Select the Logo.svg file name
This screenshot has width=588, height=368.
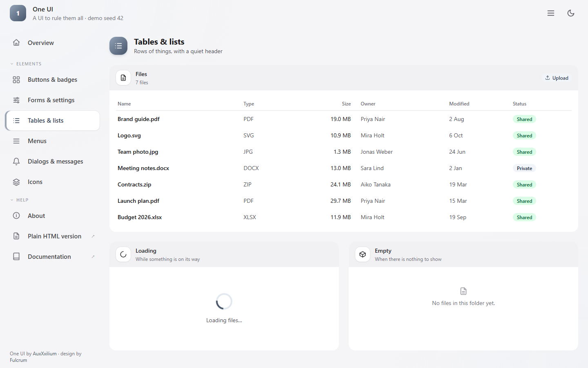(129, 135)
